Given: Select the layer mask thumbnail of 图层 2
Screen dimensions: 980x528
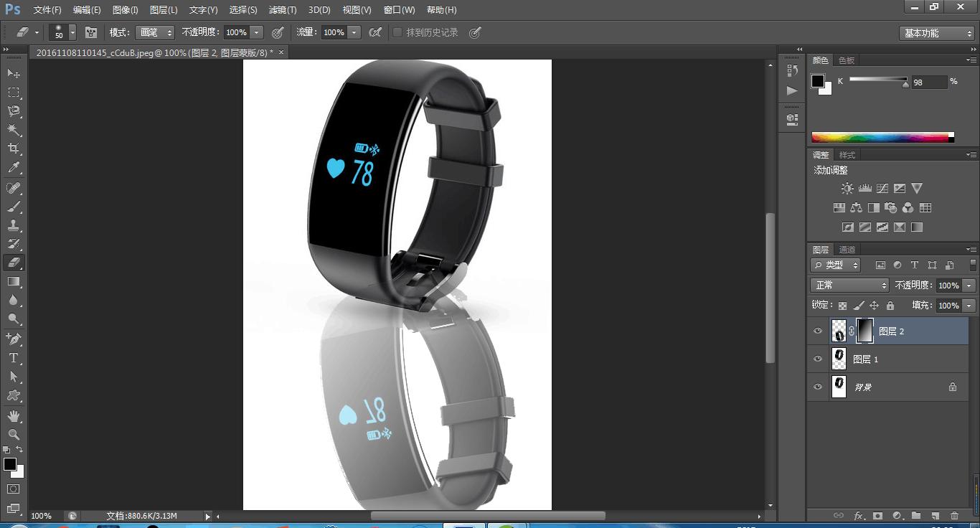Looking at the screenshot, I should [865, 331].
